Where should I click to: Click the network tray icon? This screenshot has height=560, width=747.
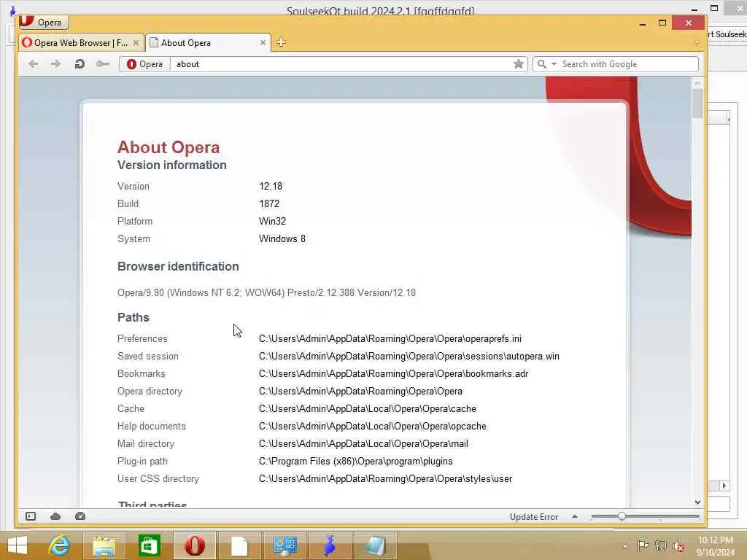[x=660, y=545]
